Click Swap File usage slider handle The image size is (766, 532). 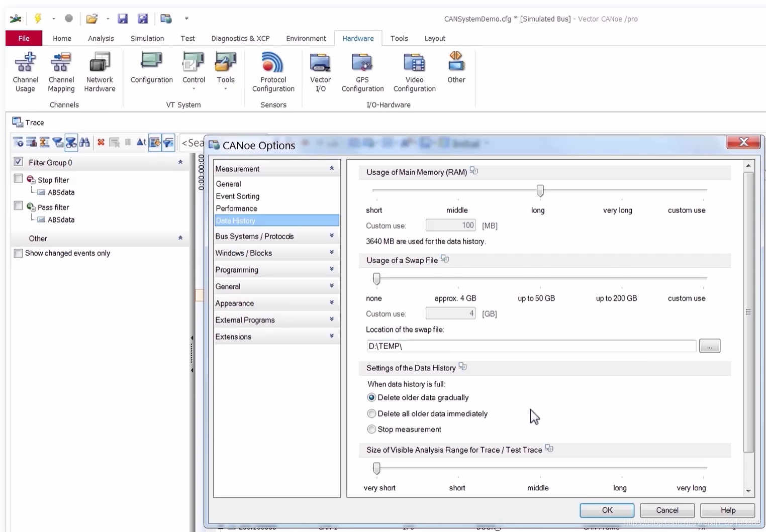tap(376, 278)
